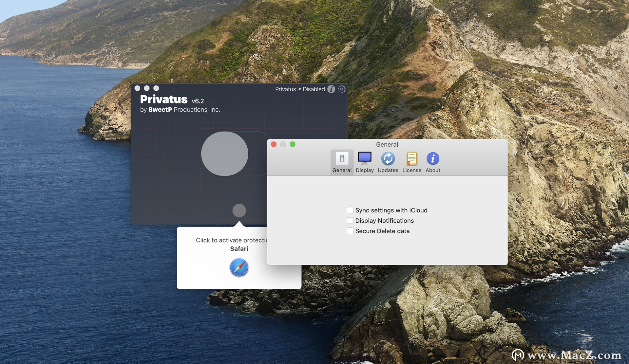Click the Safari compass icon in popover
The image size is (629, 364).
point(239,268)
